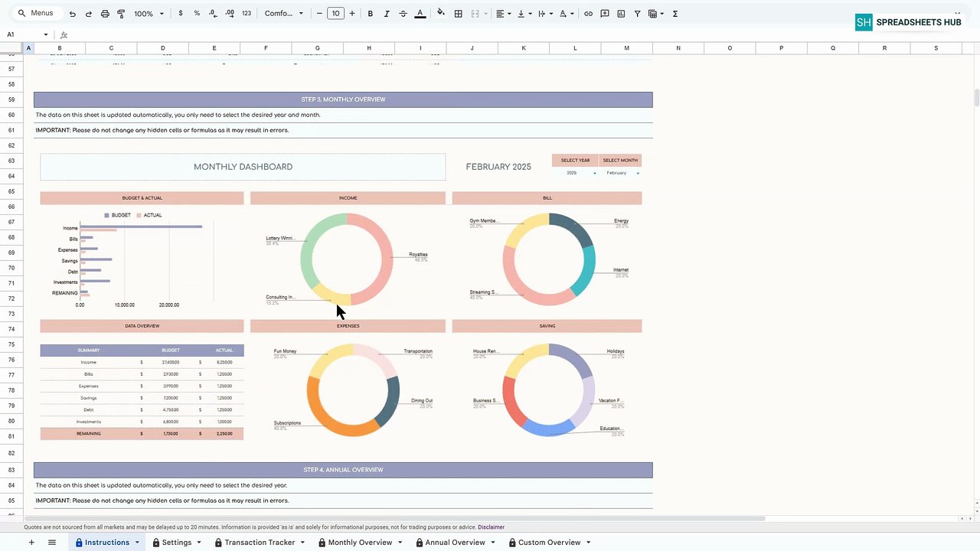The height and width of the screenshot is (551, 980).
Task: Open the Disclaimer link
Action: (491, 527)
